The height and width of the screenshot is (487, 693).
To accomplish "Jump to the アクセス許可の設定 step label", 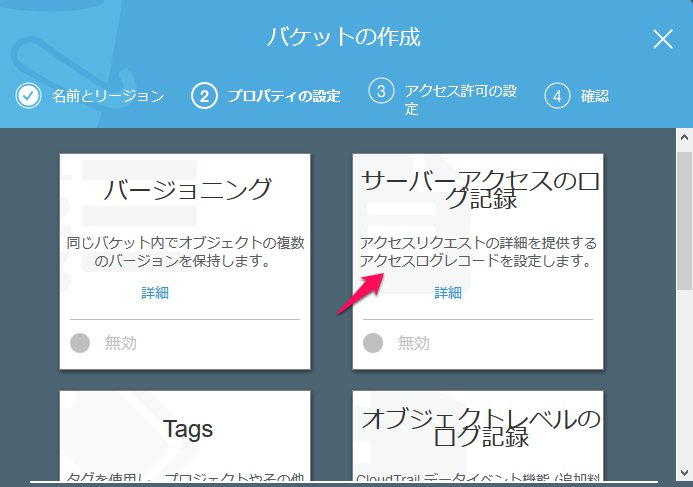I will click(460, 99).
